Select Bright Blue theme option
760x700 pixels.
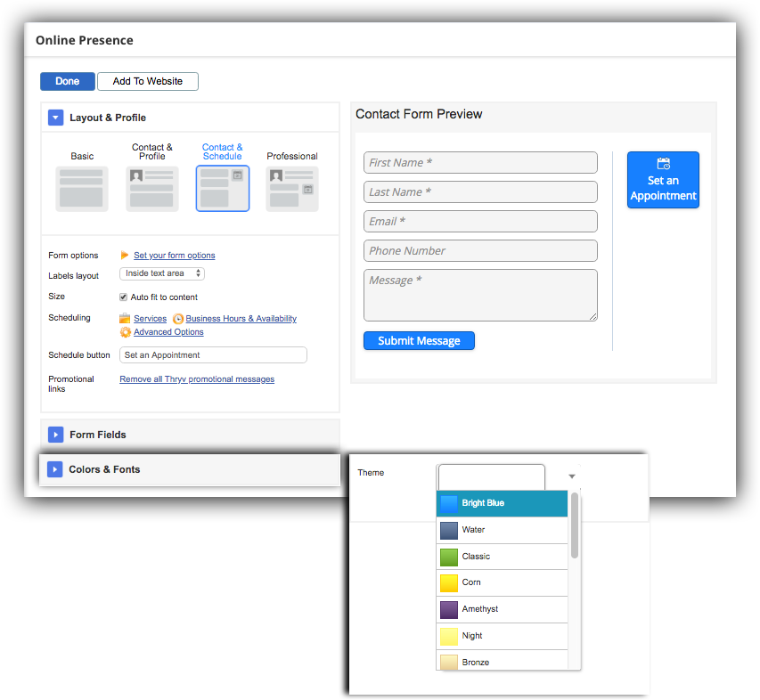coord(501,503)
